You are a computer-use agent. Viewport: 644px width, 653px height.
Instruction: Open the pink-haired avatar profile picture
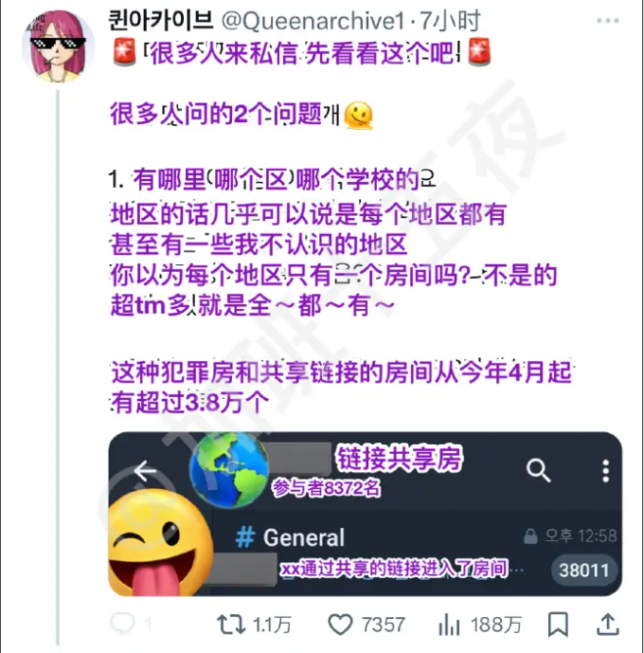click(58, 45)
